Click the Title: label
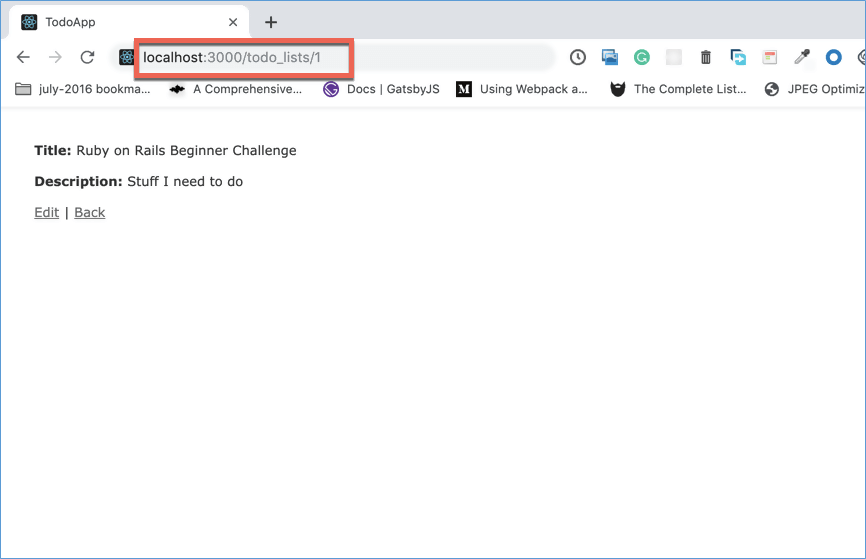 [52, 151]
